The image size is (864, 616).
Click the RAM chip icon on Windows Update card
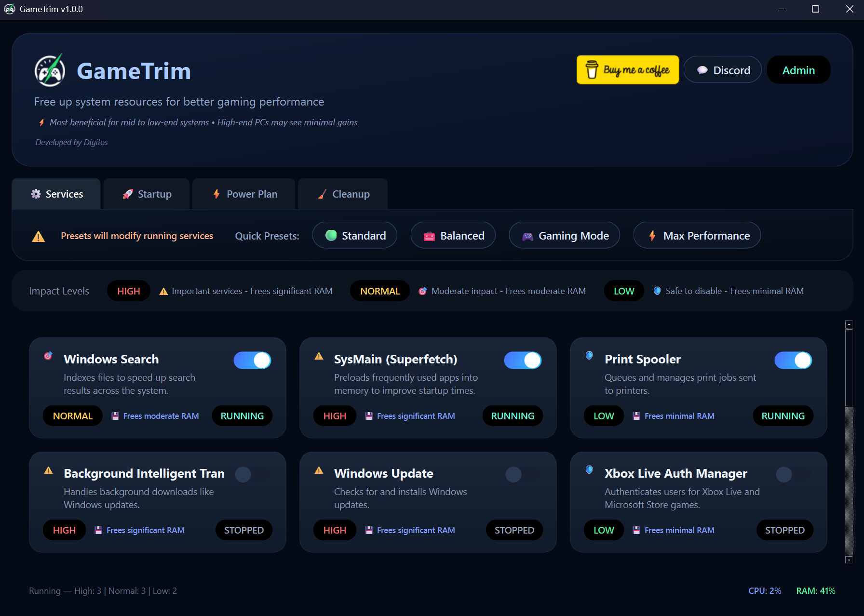369,530
